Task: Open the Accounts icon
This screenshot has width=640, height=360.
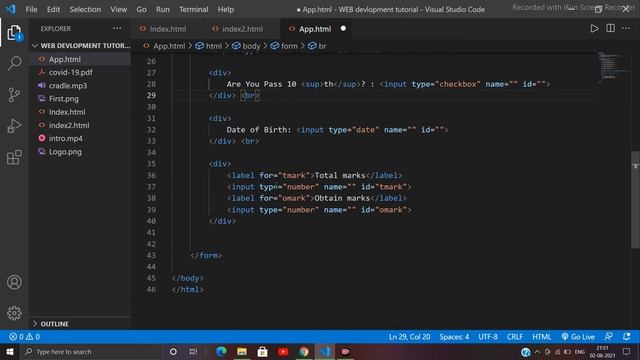Action: click(x=14, y=282)
